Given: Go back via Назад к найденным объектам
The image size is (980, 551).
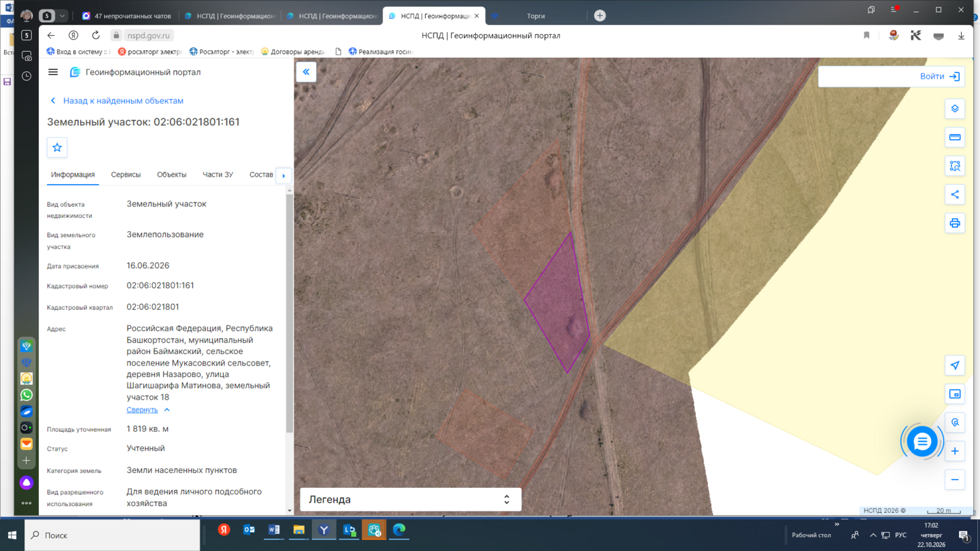Looking at the screenshot, I should pos(116,101).
